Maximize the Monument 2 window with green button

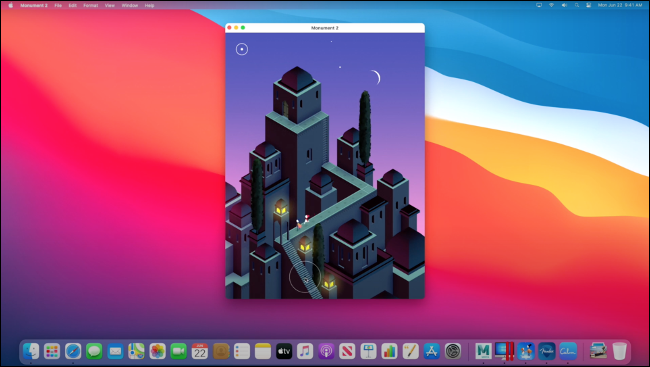click(x=243, y=28)
